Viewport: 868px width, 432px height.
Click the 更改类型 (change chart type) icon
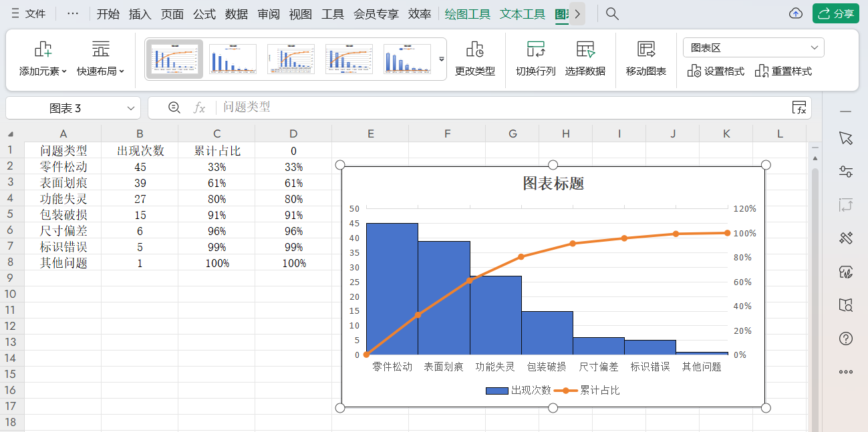pos(474,57)
